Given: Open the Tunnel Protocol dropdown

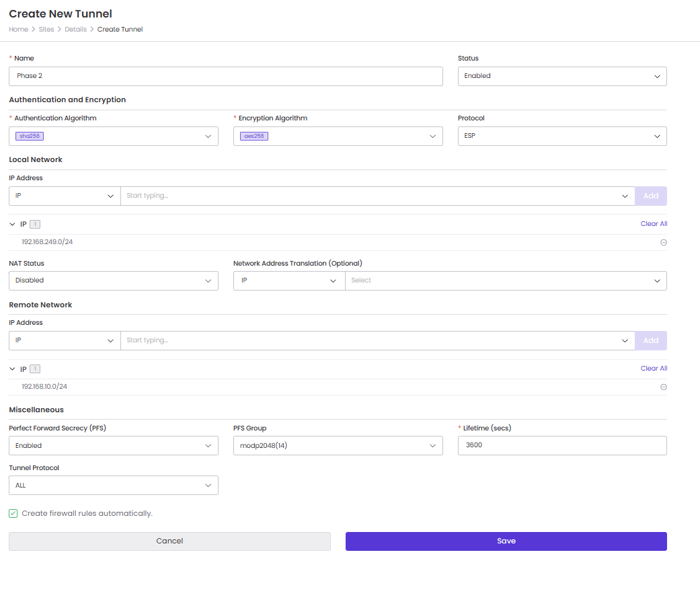Looking at the screenshot, I should coord(114,485).
